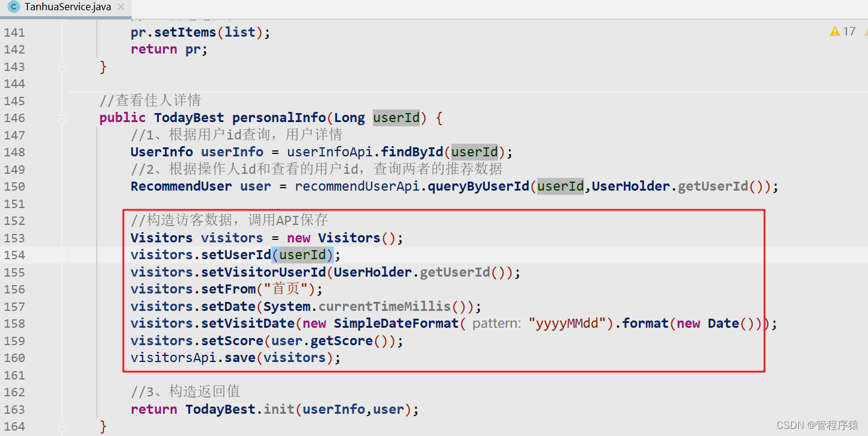868x436 pixels.
Task: Click the setVisitDate method call
Action: point(248,324)
